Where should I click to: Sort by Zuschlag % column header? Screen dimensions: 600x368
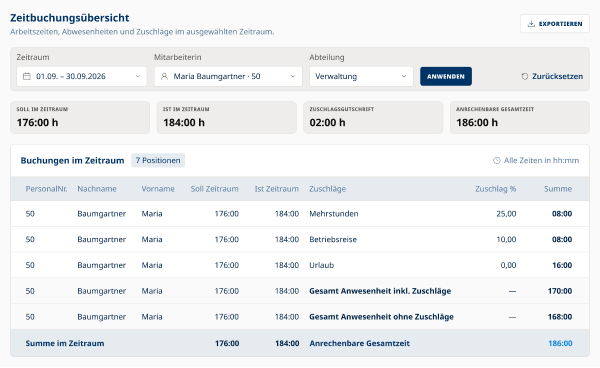[x=496, y=189]
